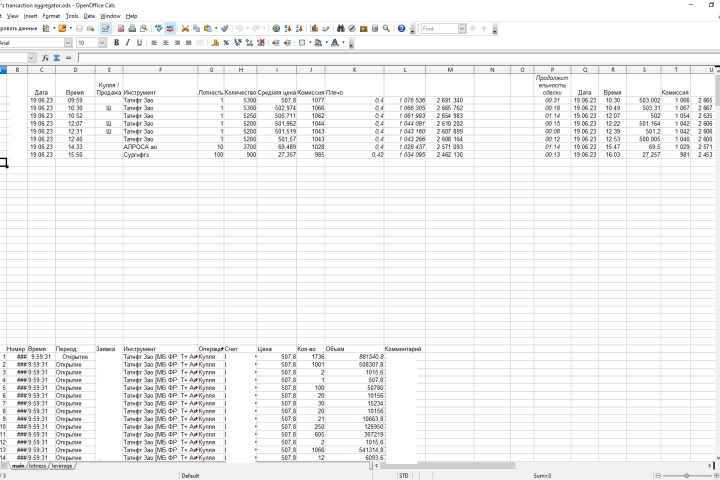
Task: Toggle Justified alignment
Action: (x=188, y=43)
